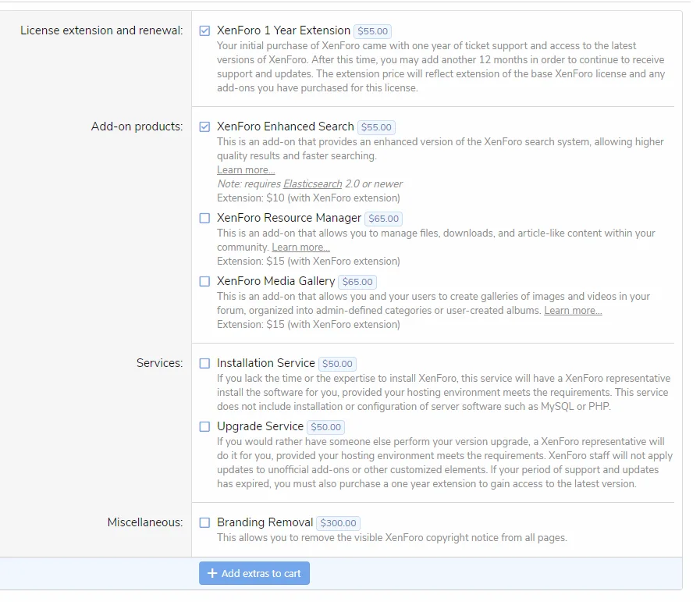Uncheck the XenForo Enhanced Search checkbox
This screenshot has width=700, height=602.
click(204, 127)
